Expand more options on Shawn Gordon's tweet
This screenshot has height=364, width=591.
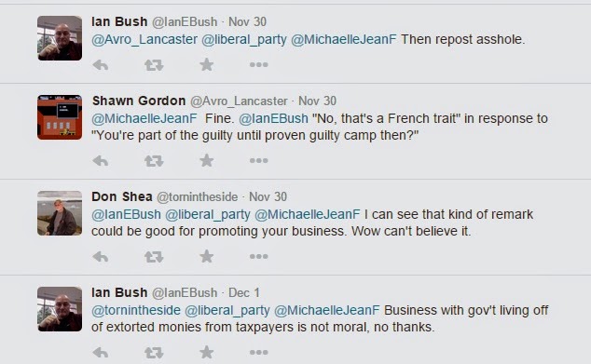[x=258, y=161]
